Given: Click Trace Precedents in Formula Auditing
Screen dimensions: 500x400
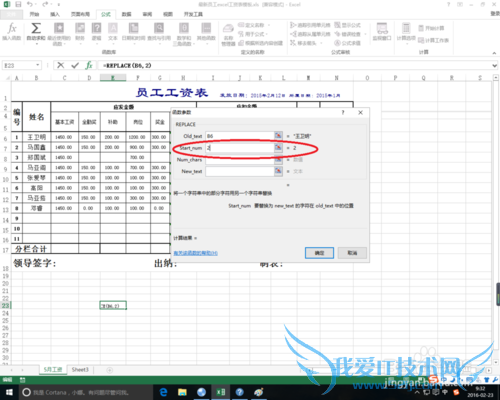Looking at the screenshot, I should pos(310,25).
